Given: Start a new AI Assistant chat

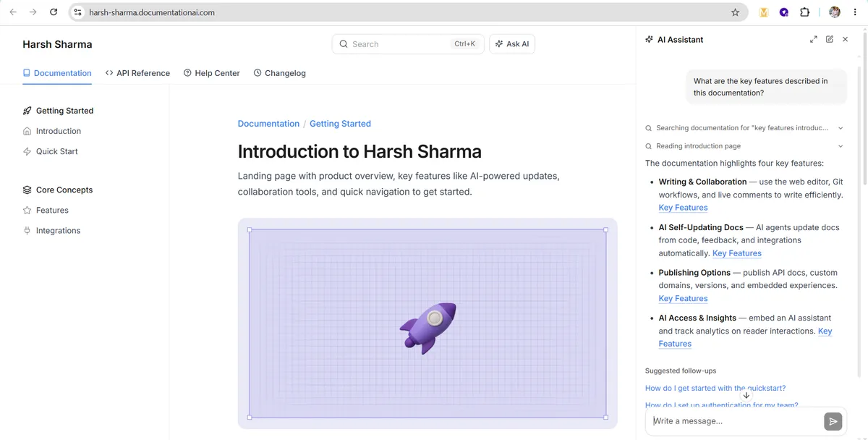Looking at the screenshot, I should (830, 39).
